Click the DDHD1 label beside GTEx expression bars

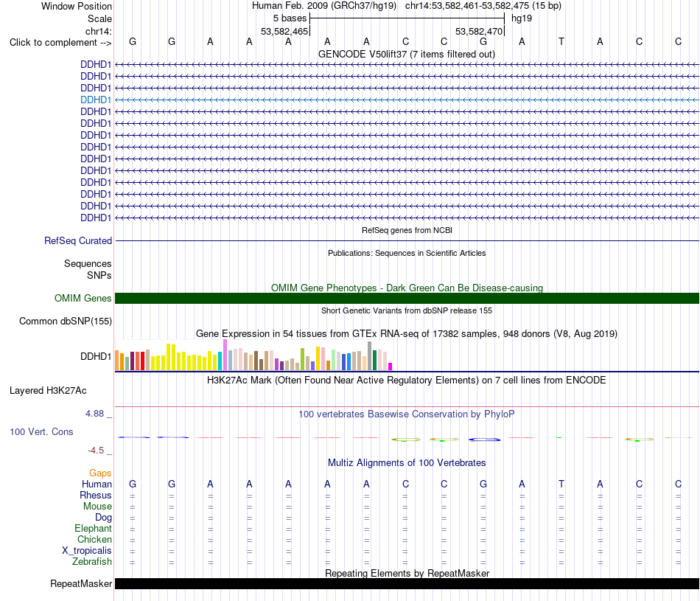pos(96,357)
